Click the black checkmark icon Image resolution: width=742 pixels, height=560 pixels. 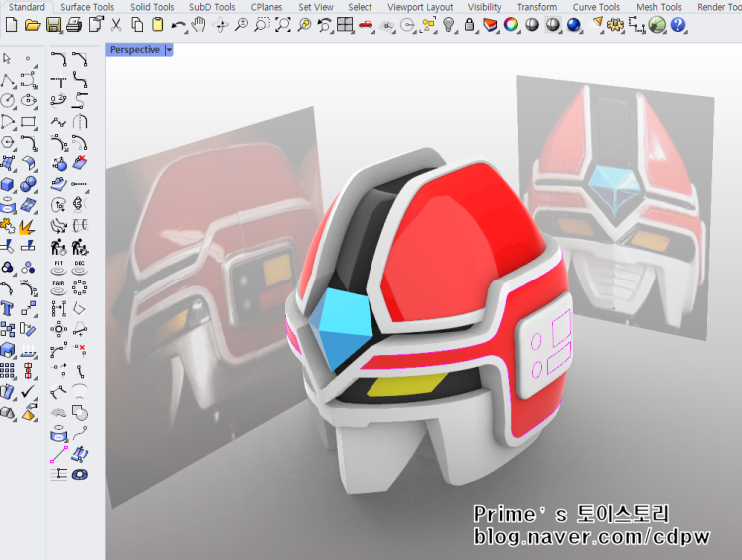click(x=28, y=391)
